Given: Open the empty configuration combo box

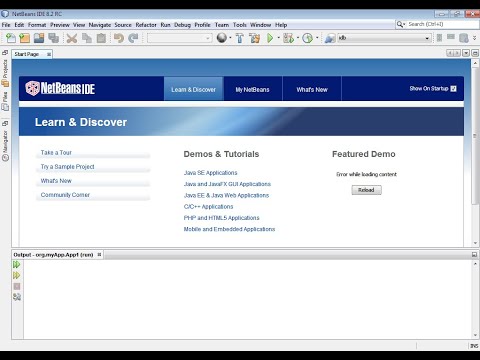Looking at the screenshot, I should (x=179, y=38).
